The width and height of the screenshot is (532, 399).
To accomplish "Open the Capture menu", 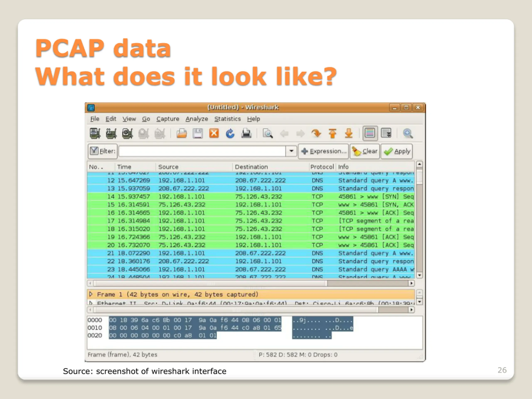I will pos(168,119).
